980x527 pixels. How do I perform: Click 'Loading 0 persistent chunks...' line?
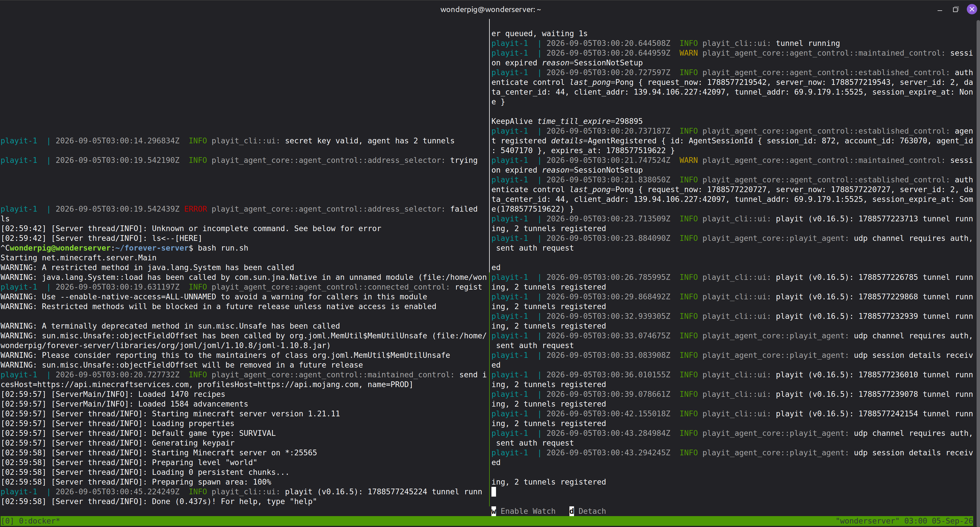(145, 472)
